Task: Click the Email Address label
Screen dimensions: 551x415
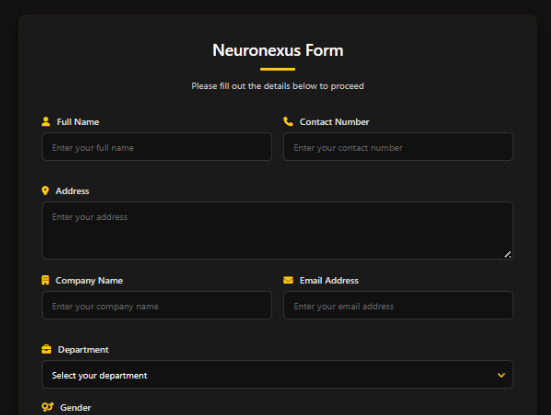Action: point(329,280)
